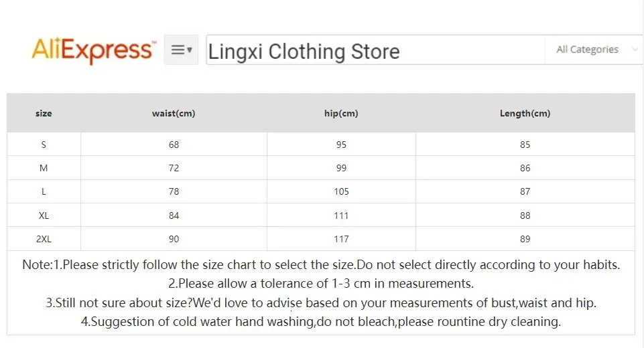Viewport: 644px width, 348px height.
Task: Click waist value 68 for size S
Action: click(174, 145)
